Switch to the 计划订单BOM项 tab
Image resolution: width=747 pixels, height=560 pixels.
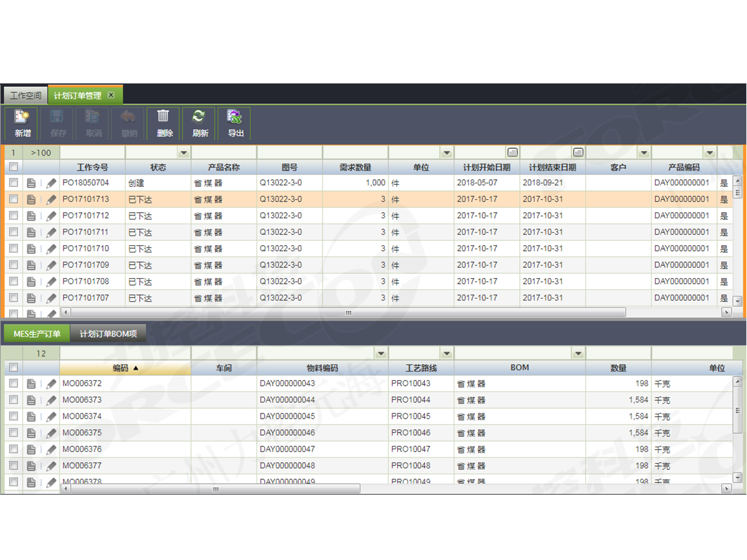(x=108, y=334)
